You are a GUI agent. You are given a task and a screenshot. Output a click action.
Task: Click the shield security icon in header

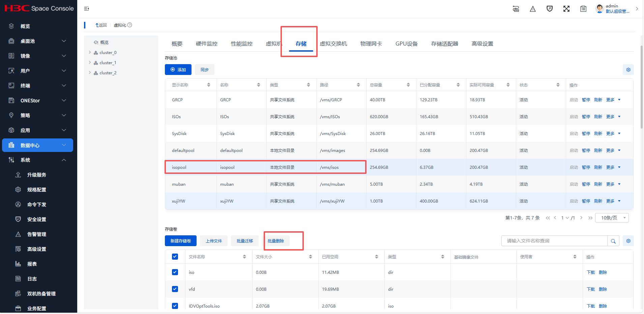(550, 9)
